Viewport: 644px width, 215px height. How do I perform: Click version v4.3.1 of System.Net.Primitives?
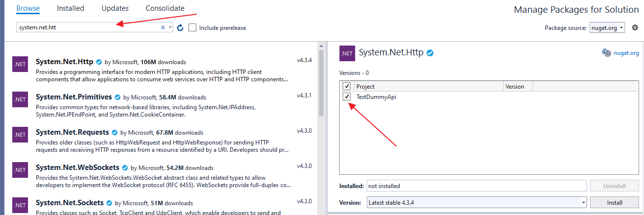(304, 95)
